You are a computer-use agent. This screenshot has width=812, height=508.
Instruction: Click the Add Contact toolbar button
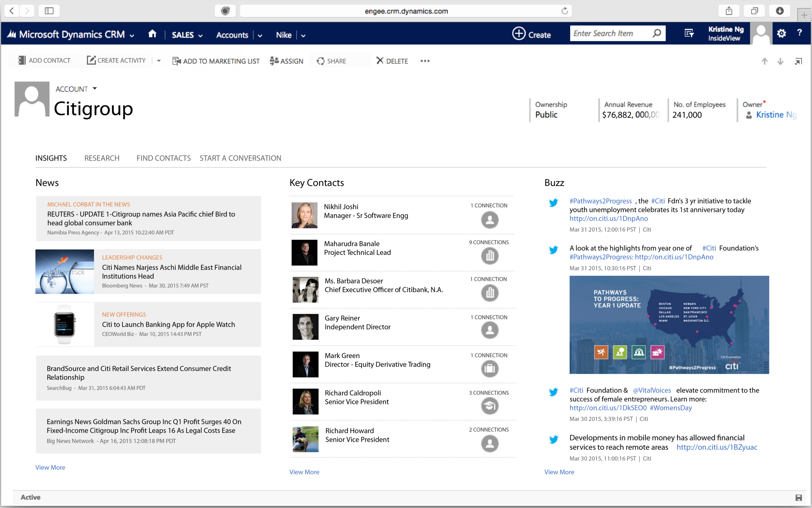[44, 60]
